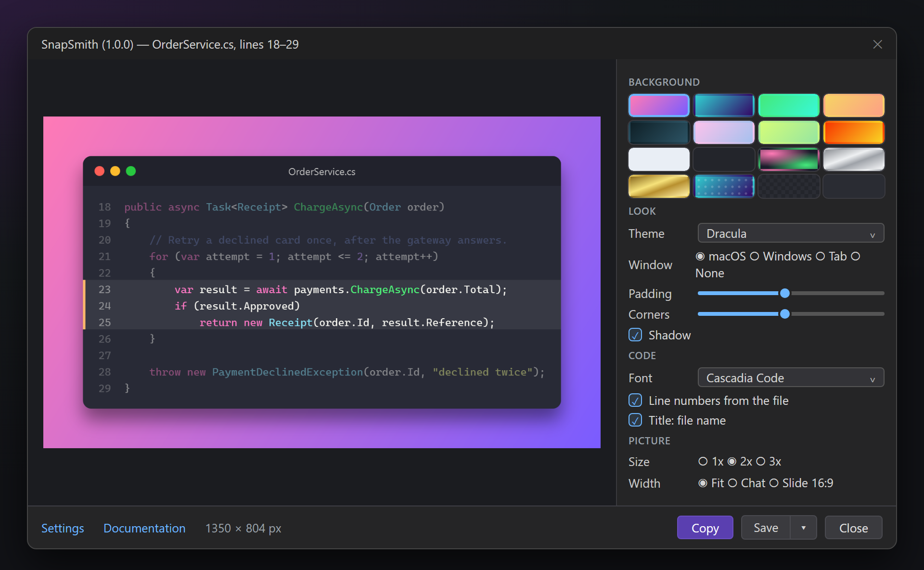Choose the teal-to-indigo gradient background swatch

pyautogui.click(x=724, y=105)
